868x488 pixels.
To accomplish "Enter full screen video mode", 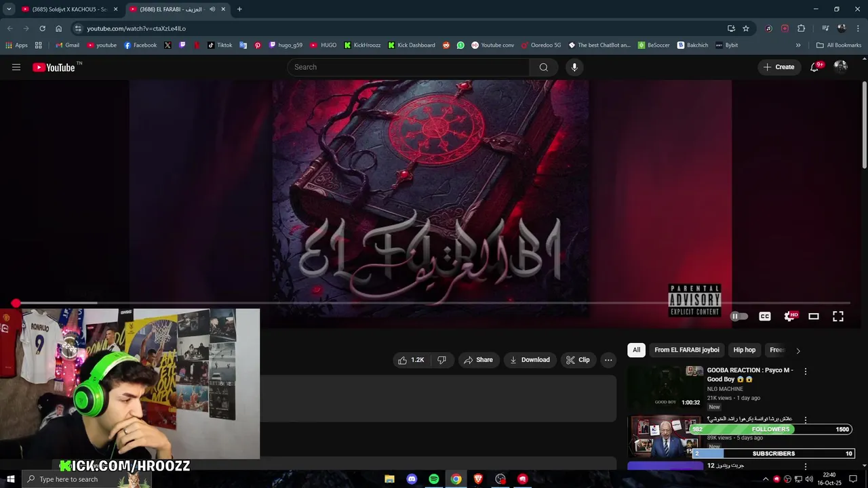I will pyautogui.click(x=838, y=317).
